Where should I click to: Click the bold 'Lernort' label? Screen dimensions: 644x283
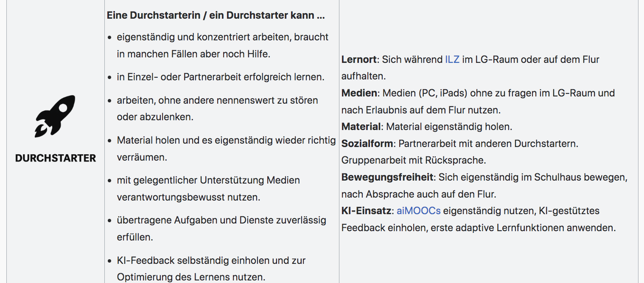pos(359,59)
